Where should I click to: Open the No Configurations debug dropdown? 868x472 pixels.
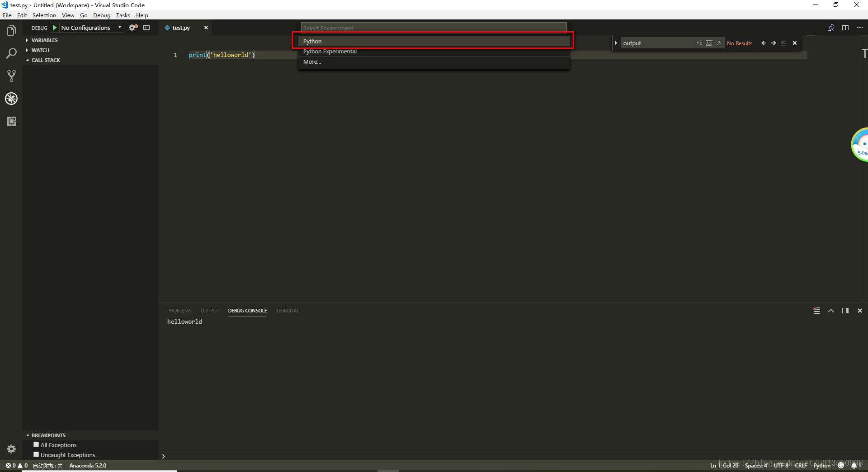(92, 28)
